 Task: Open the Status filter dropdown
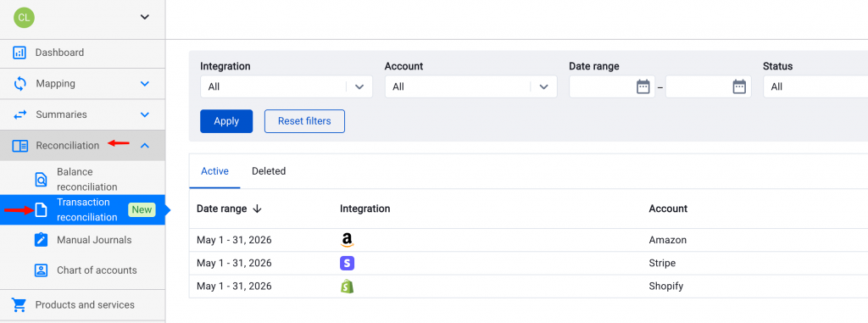[x=815, y=87]
